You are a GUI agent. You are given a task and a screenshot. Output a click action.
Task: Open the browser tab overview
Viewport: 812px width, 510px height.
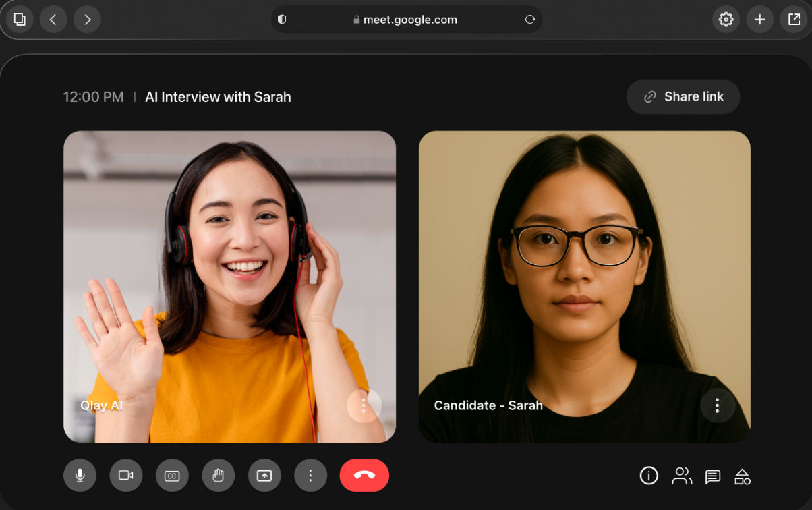pos(19,19)
